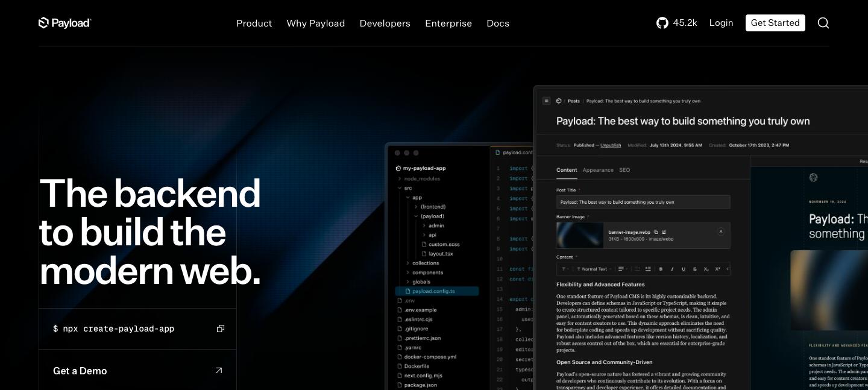Edit banner-image.webp with pencil icon
Image resolution: width=868 pixels, height=390 pixels.
point(664,231)
